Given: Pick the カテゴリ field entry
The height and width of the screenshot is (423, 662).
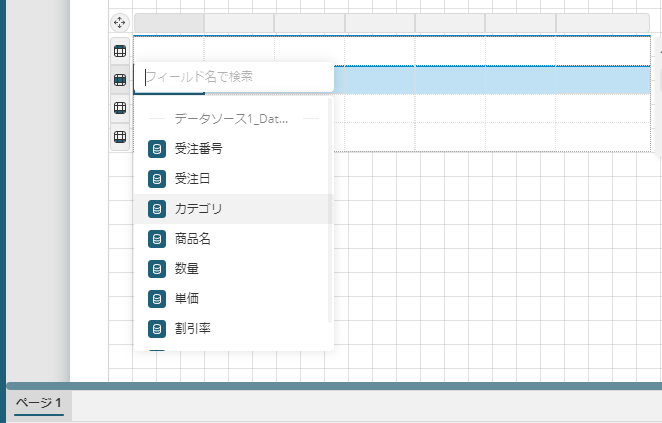Looking at the screenshot, I should (x=198, y=209).
